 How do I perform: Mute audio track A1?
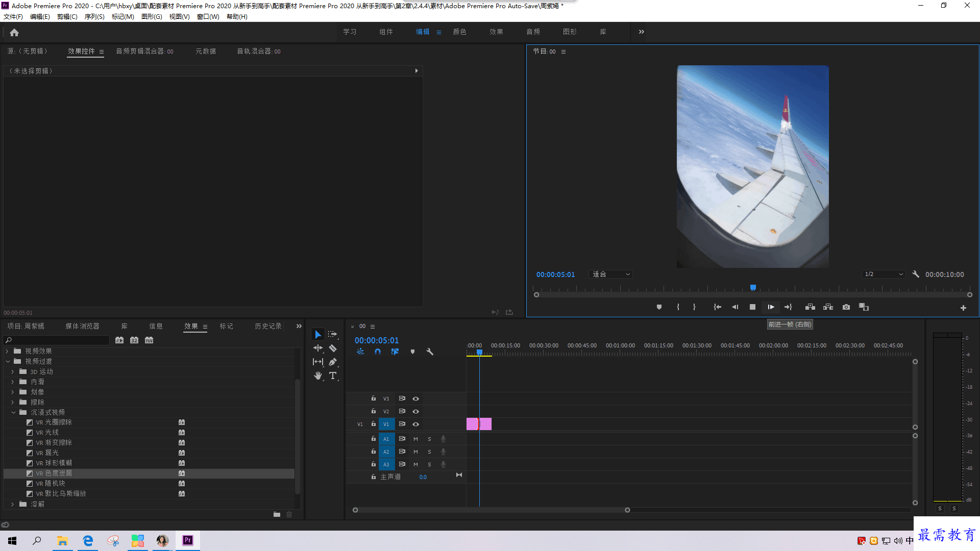[x=415, y=439]
